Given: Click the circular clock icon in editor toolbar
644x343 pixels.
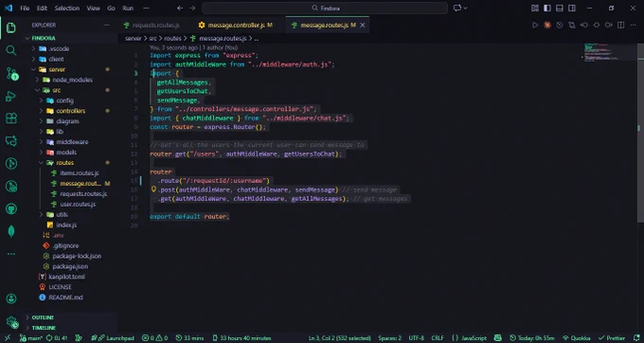Looking at the screenshot, I should 560,25.
